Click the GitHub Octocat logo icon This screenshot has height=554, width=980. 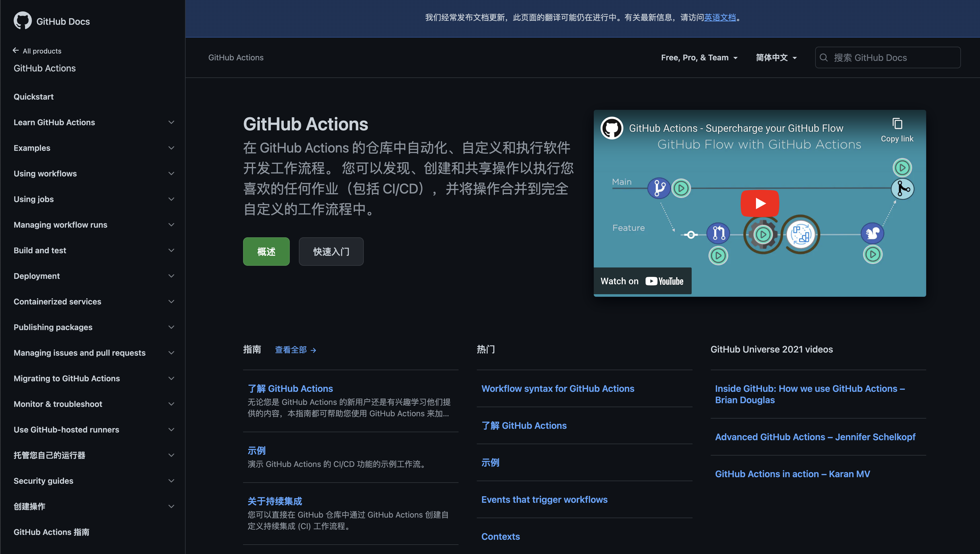(22, 20)
